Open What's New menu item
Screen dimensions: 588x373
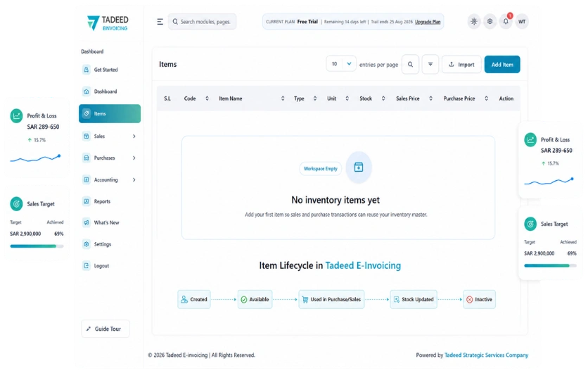click(x=110, y=222)
